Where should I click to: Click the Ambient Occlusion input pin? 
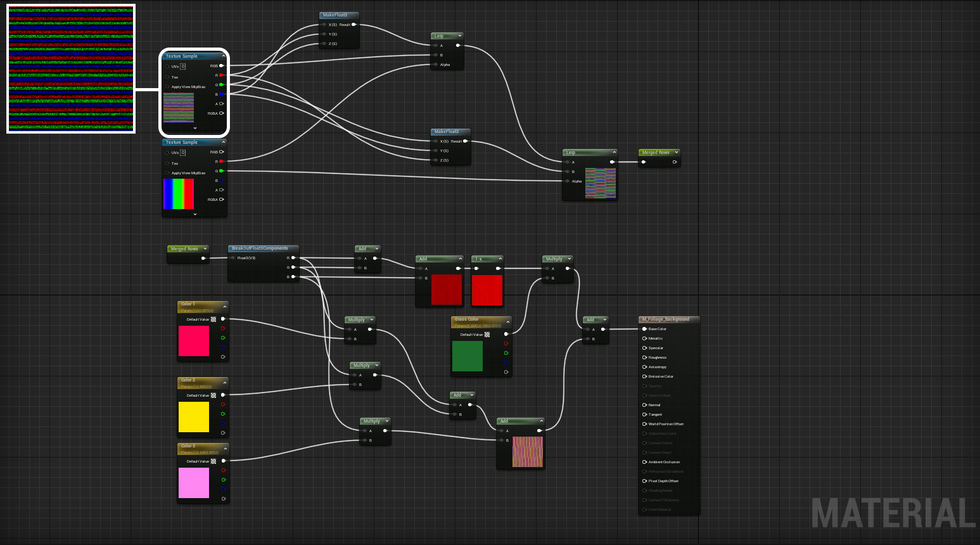645,462
